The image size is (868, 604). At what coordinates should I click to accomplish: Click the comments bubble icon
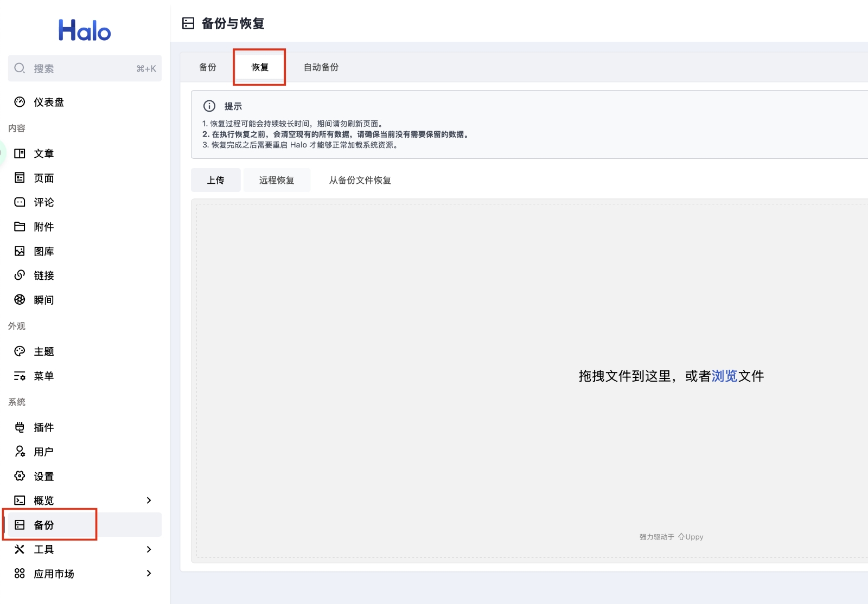pos(20,202)
